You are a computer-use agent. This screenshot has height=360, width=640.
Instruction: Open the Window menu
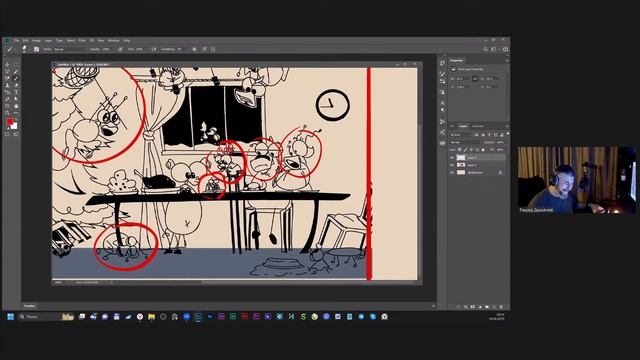113,40
